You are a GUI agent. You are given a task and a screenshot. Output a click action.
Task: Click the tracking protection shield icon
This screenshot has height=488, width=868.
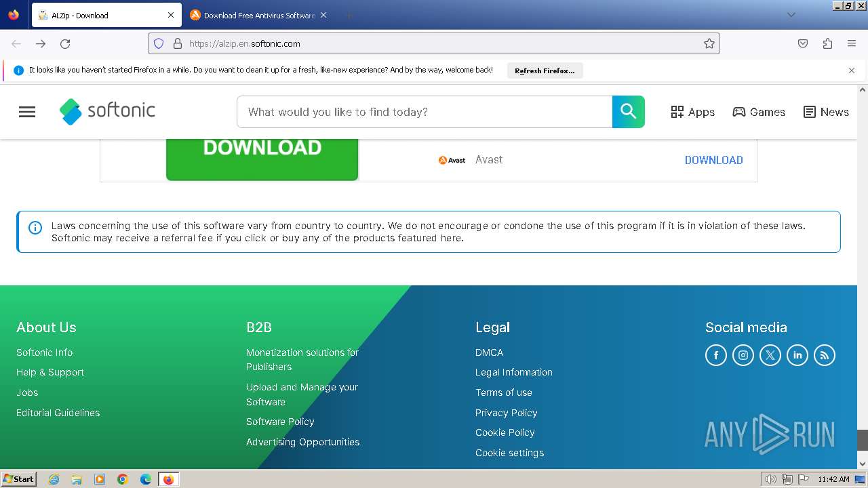point(159,43)
